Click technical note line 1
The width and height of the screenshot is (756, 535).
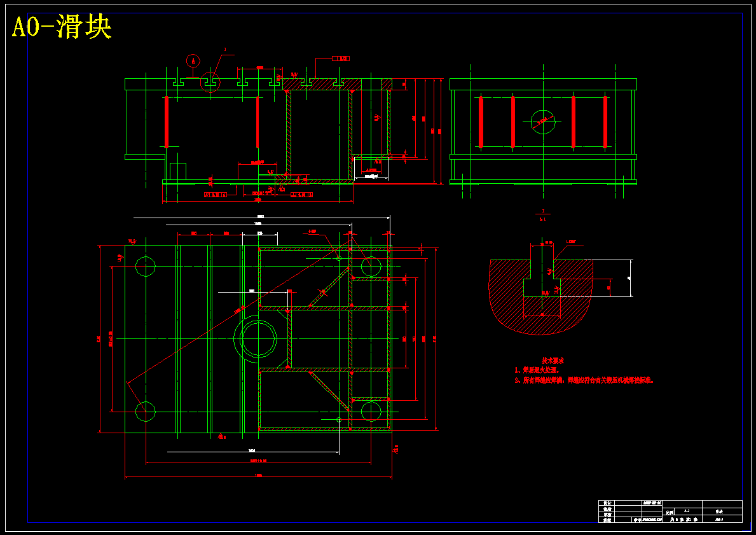536,370
